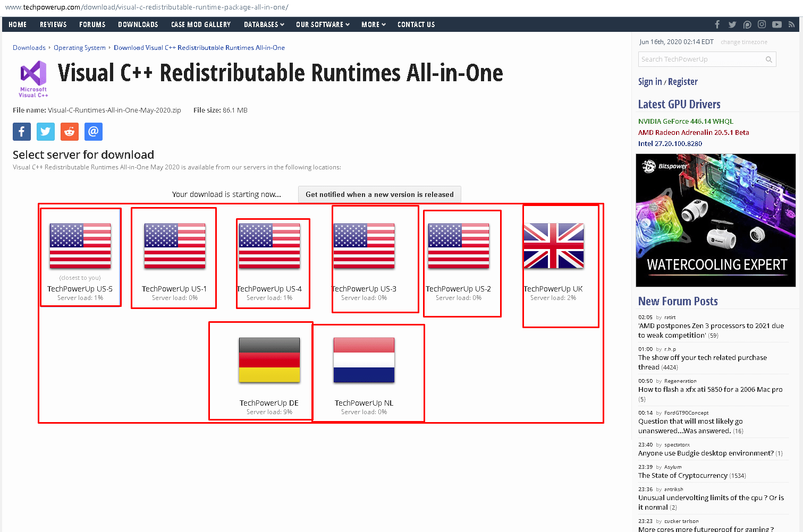
Task: Expand the Our Software menu
Action: click(x=323, y=24)
